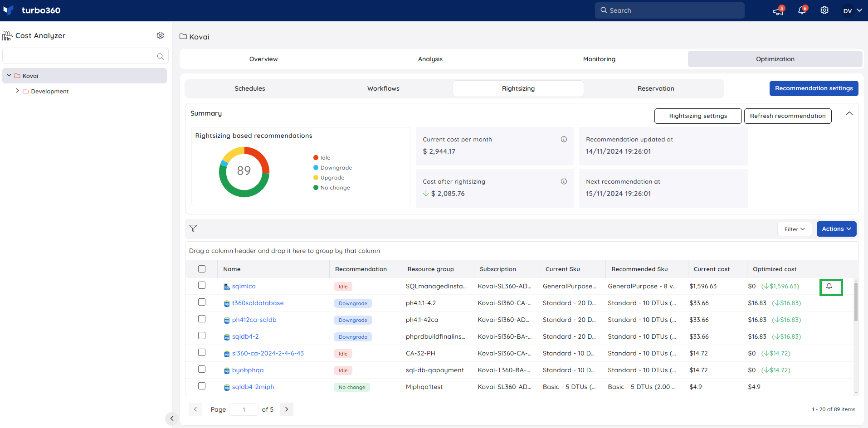Click the ph412ca-sqldb SQL icon
This screenshot has width=868, height=428.
click(x=227, y=320)
